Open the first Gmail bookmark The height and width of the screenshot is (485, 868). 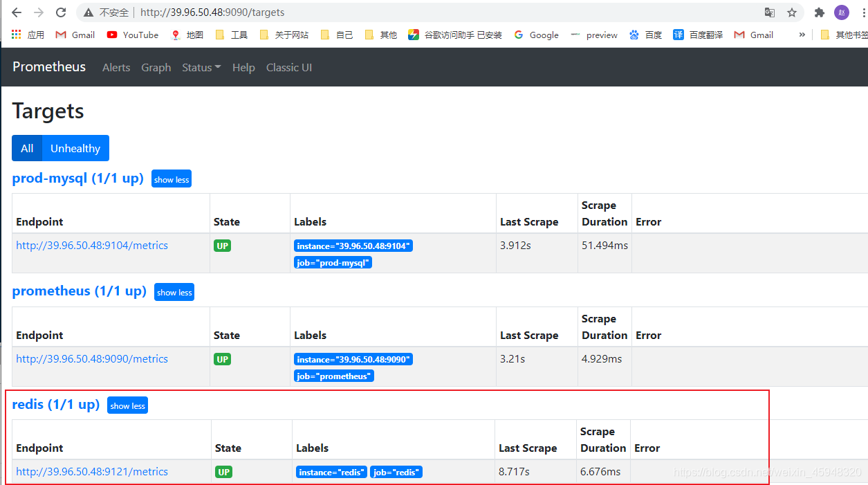(75, 35)
